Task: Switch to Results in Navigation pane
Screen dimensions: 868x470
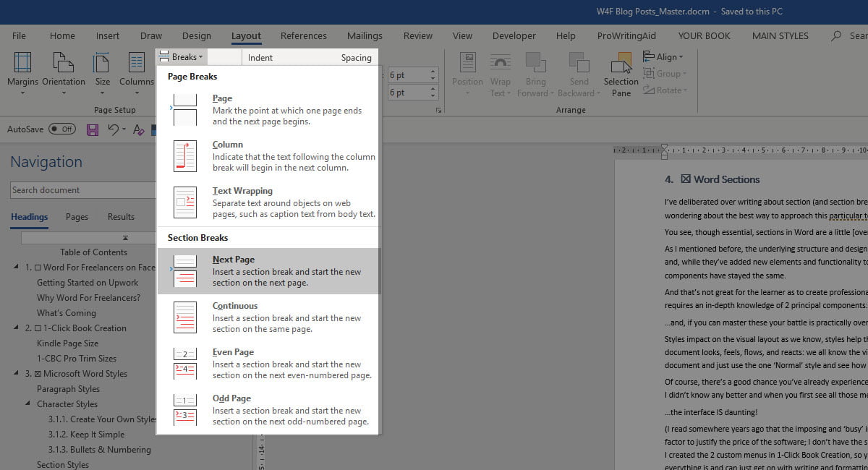Action: coord(121,216)
